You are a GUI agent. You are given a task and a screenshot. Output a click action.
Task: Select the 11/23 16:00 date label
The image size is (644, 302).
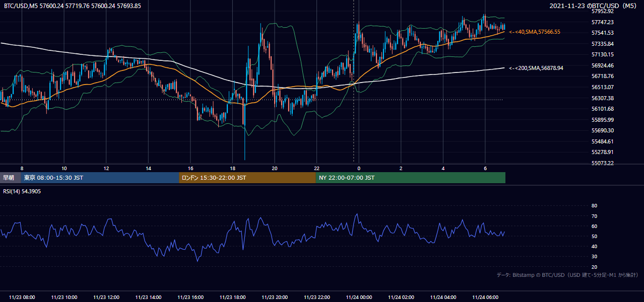click(x=190, y=297)
